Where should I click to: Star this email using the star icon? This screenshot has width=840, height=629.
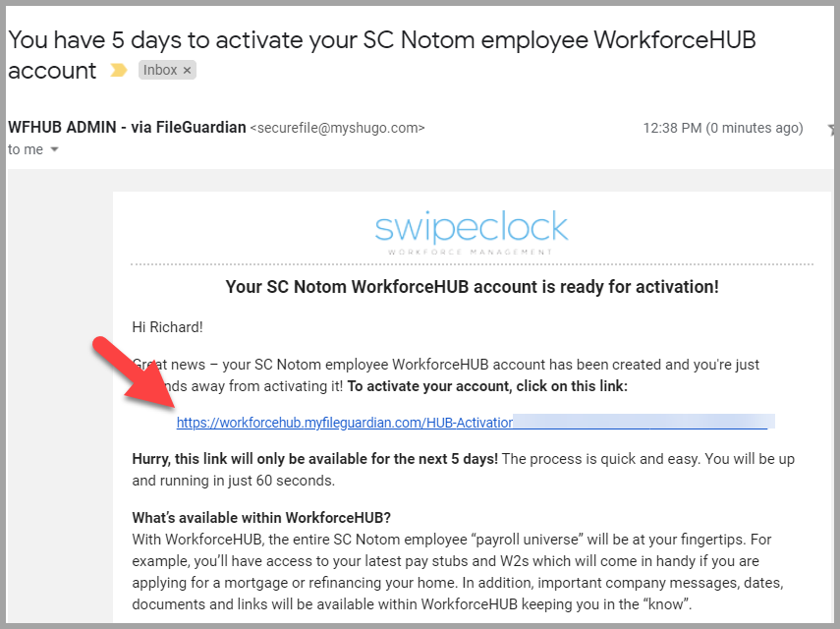(831, 129)
